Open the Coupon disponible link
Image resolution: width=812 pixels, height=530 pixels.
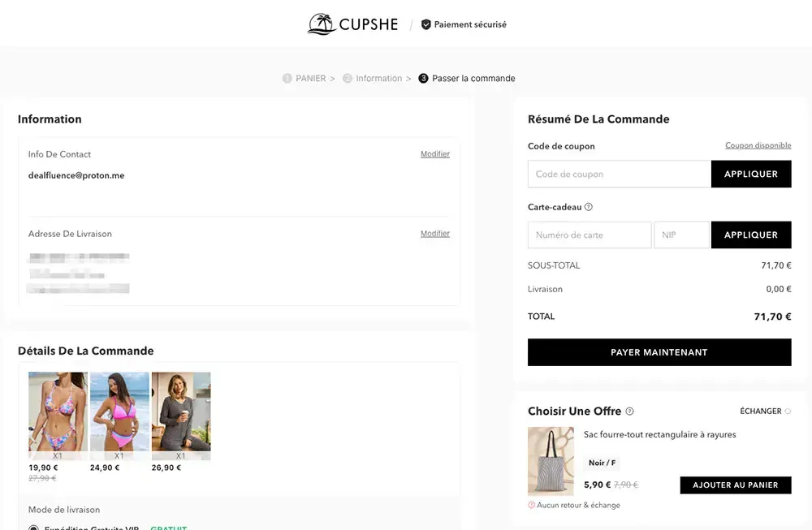point(758,145)
